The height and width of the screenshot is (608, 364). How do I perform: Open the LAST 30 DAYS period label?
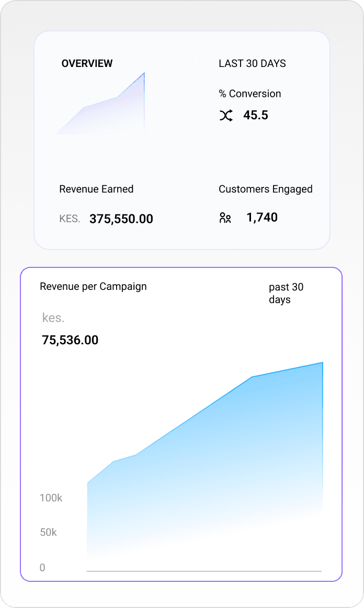tap(252, 63)
